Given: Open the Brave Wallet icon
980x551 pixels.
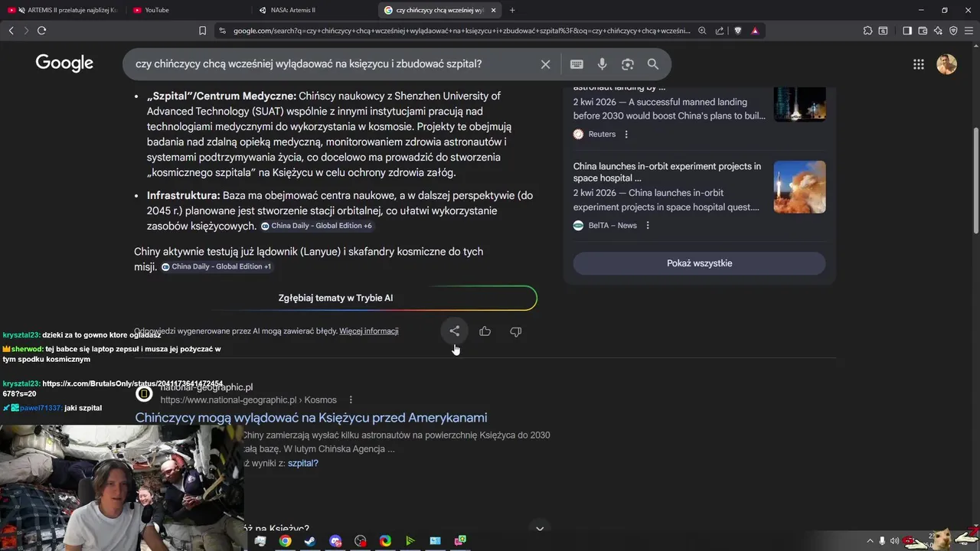Looking at the screenshot, I should [x=923, y=31].
